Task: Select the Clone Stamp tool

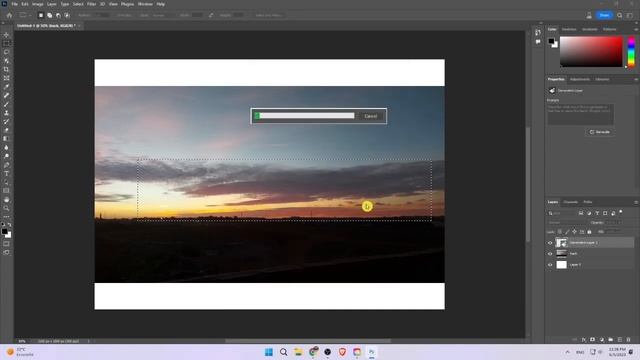Action: (x=6, y=113)
